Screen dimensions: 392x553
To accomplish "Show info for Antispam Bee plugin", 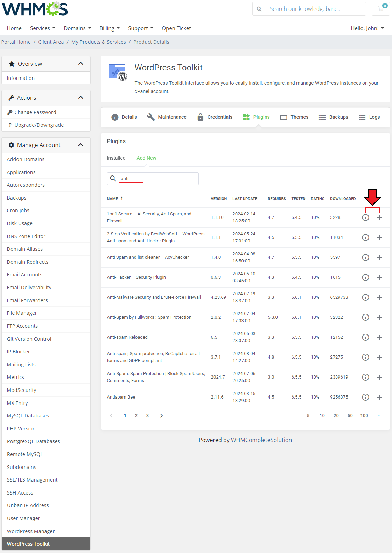I will pos(365,397).
